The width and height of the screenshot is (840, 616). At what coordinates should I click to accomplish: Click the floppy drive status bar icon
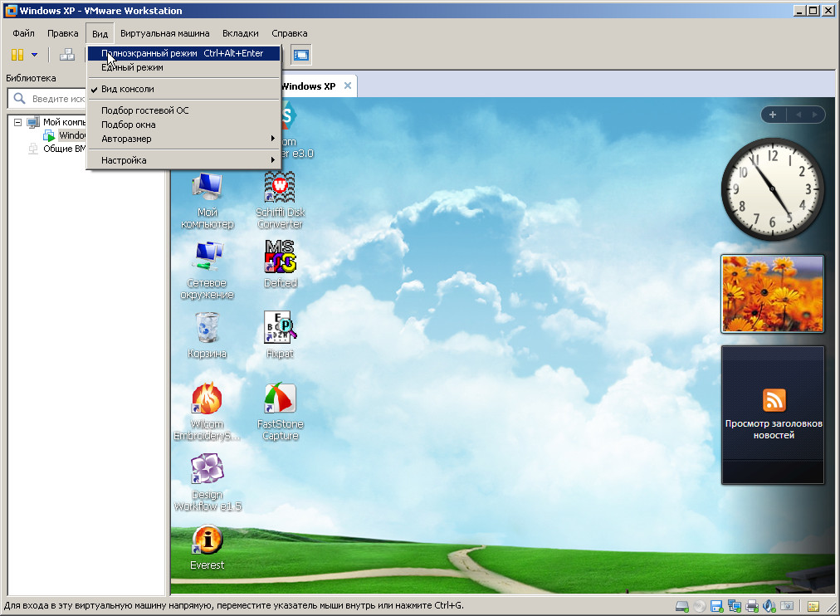click(x=717, y=606)
